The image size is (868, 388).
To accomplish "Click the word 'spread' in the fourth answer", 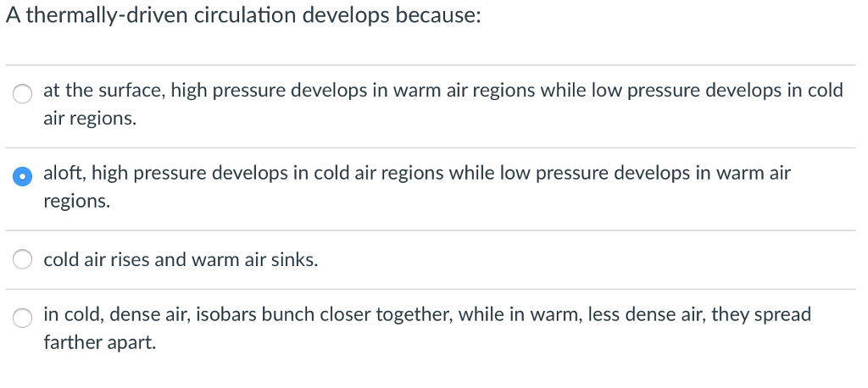I will point(784,315).
